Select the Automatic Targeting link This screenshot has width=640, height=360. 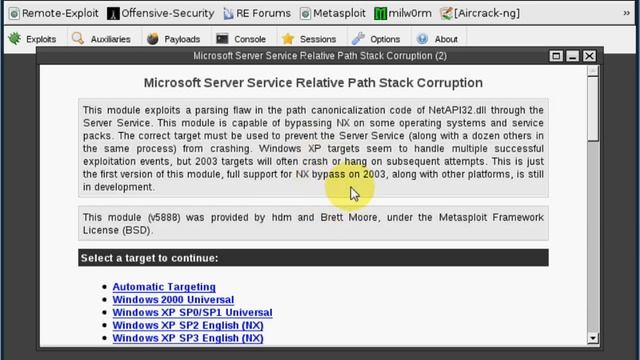click(164, 287)
